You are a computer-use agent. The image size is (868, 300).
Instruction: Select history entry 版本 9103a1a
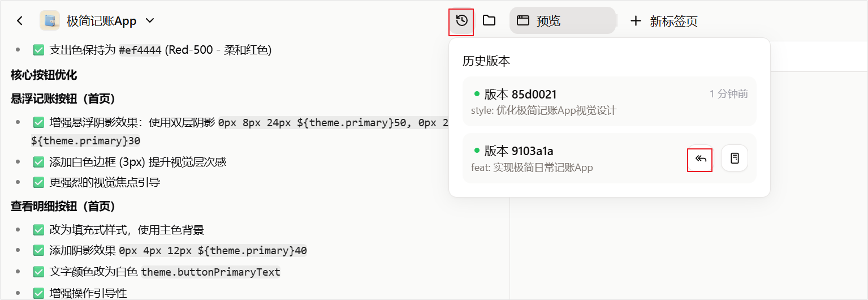pyautogui.click(x=609, y=158)
